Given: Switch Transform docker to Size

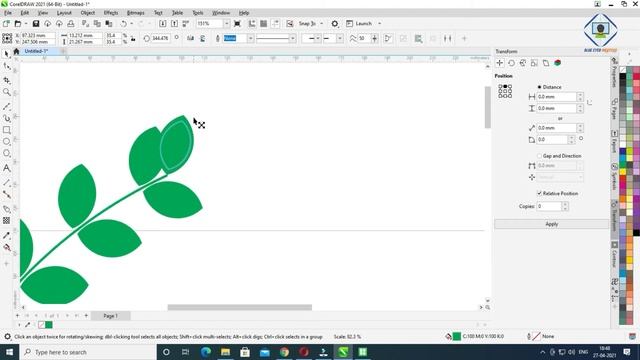Looking at the screenshot, I should (x=534, y=63).
